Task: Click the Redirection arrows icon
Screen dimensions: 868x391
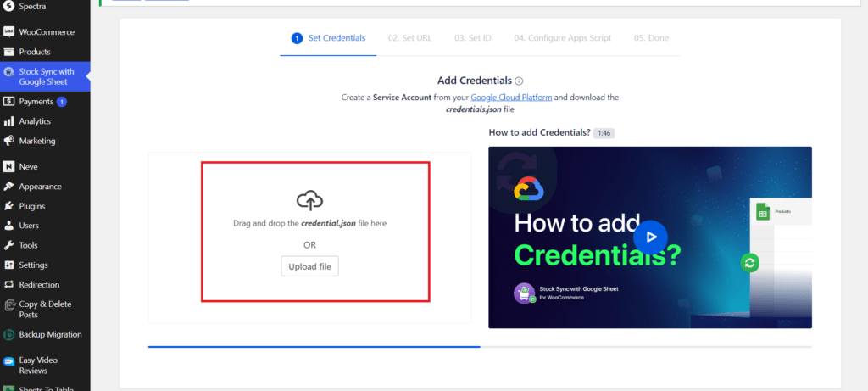Action: 8,285
